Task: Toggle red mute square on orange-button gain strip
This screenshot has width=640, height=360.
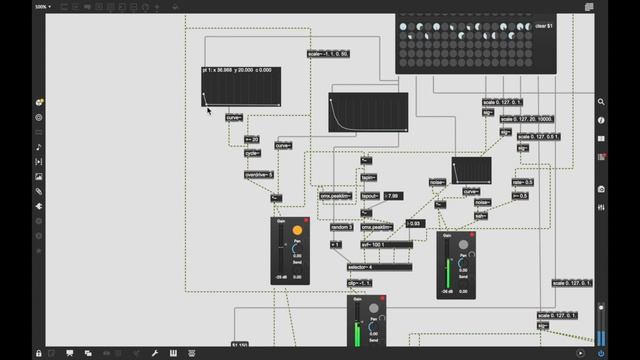Action: (x=306, y=220)
